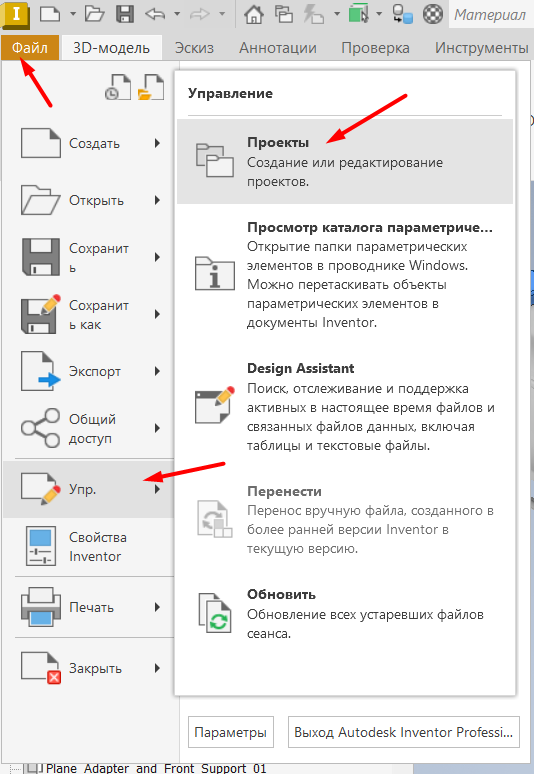Expand the Печать submenu arrow

pos(157,607)
